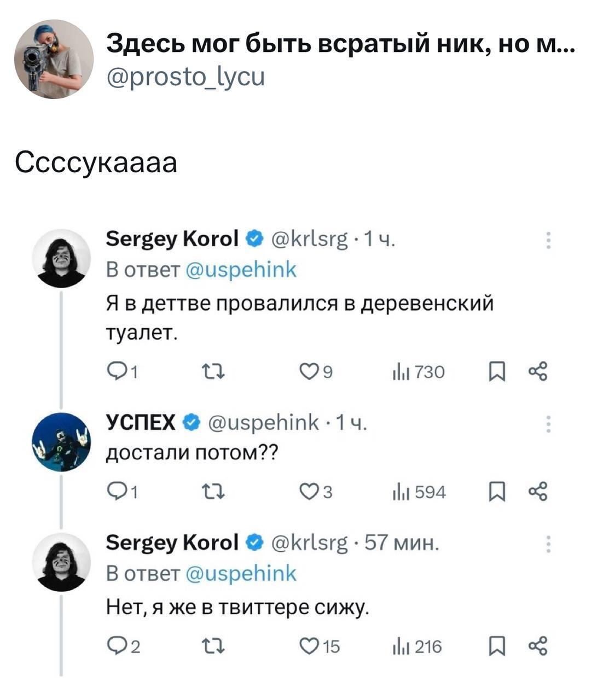Like the 'Нет, я же в твиттере сижу' tweet
The image size is (592, 700).
[309, 647]
